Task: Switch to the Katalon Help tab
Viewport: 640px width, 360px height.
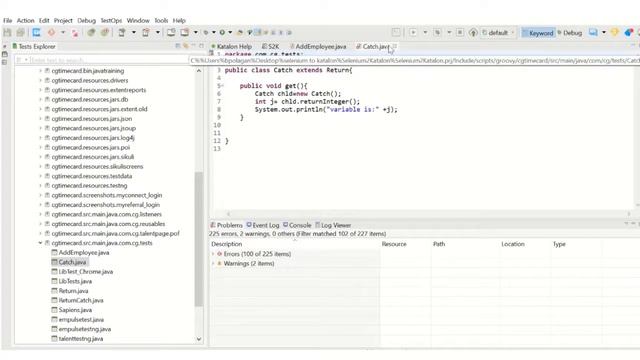Action: click(x=231, y=47)
